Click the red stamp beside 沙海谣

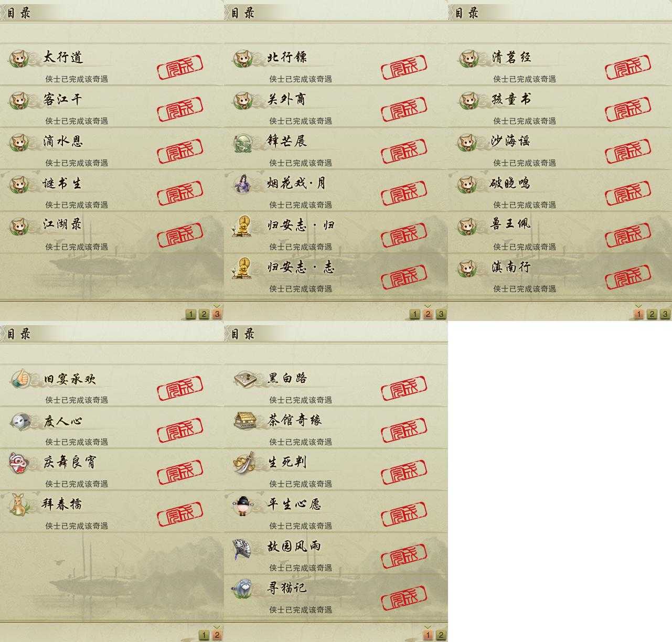(628, 152)
